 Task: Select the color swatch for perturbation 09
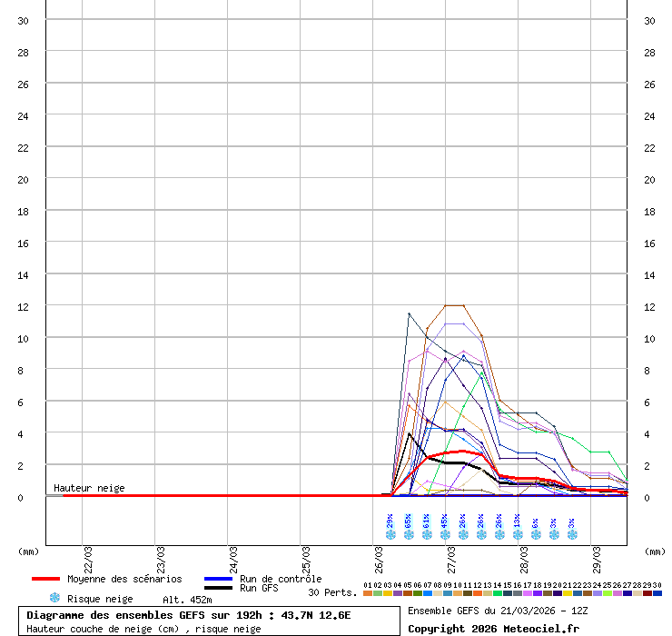[x=448, y=593]
